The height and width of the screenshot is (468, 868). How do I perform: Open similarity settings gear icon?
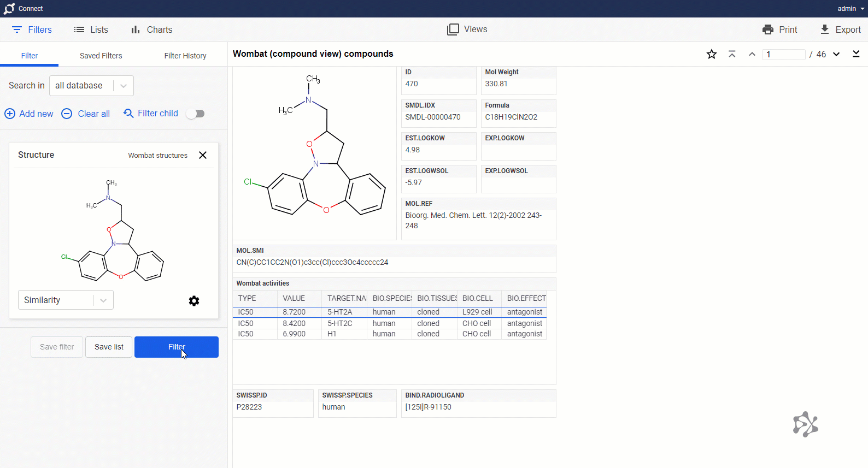pyautogui.click(x=194, y=301)
